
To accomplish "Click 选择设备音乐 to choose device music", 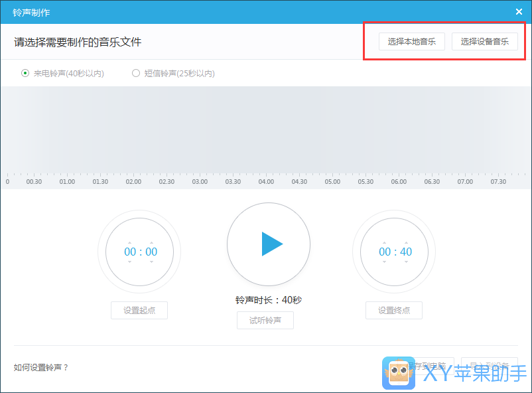I will [485, 41].
